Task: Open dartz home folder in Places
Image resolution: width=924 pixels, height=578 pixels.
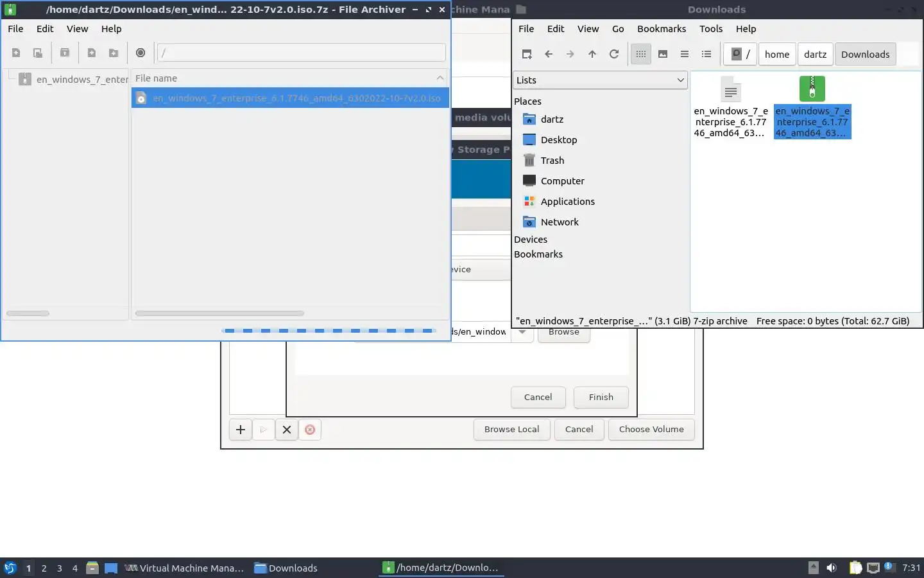Action: pos(552,119)
